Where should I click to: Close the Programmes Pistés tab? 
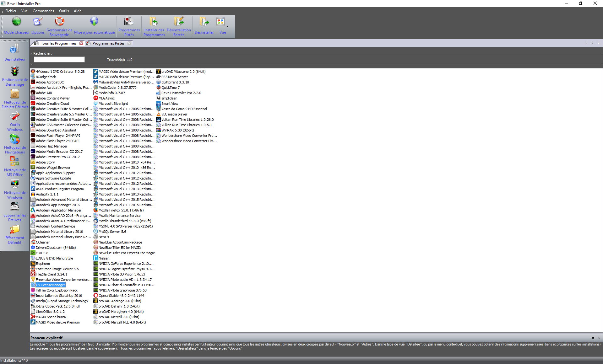(x=129, y=43)
